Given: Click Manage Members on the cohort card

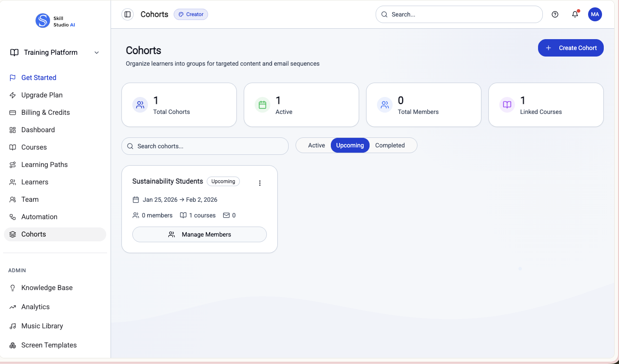Looking at the screenshot, I should point(199,234).
